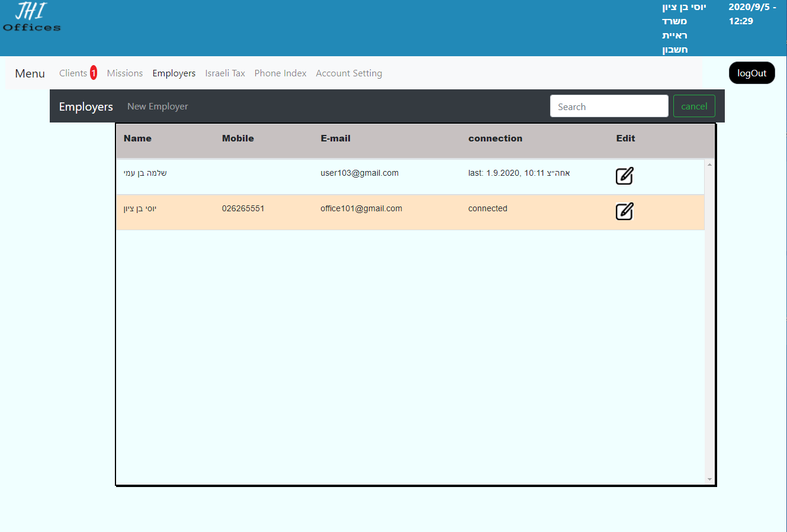Click the green cancel button
The image size is (787, 532).
click(694, 107)
